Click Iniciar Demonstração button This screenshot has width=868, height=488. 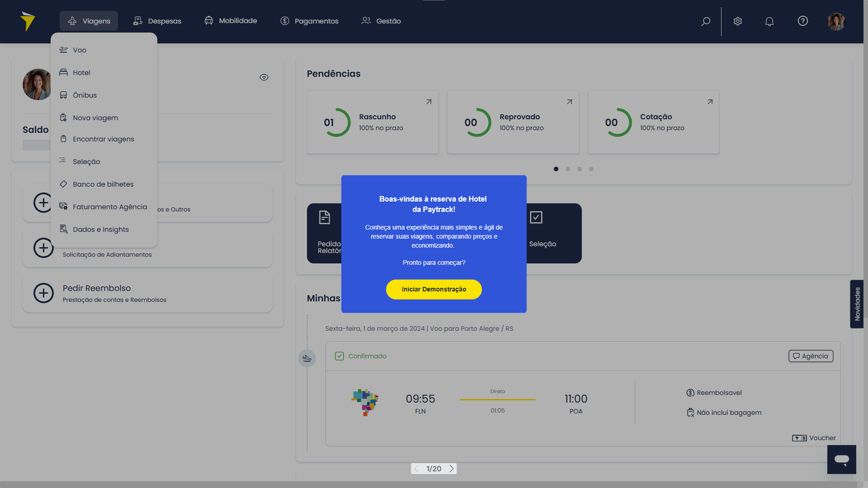pyautogui.click(x=434, y=289)
